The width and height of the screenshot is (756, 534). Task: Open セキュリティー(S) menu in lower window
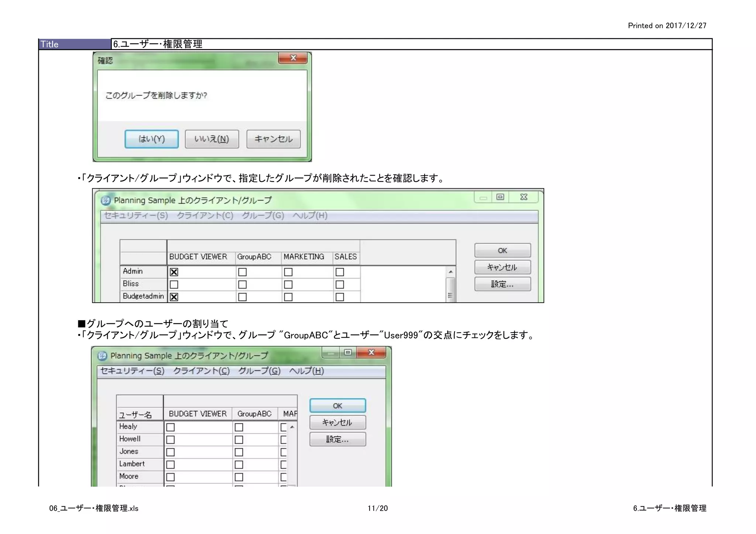pyautogui.click(x=132, y=371)
